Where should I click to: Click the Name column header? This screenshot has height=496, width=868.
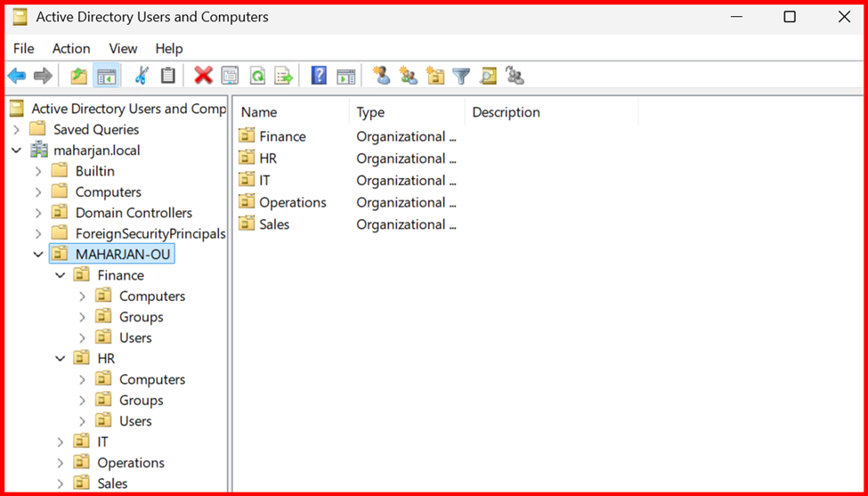coord(259,112)
